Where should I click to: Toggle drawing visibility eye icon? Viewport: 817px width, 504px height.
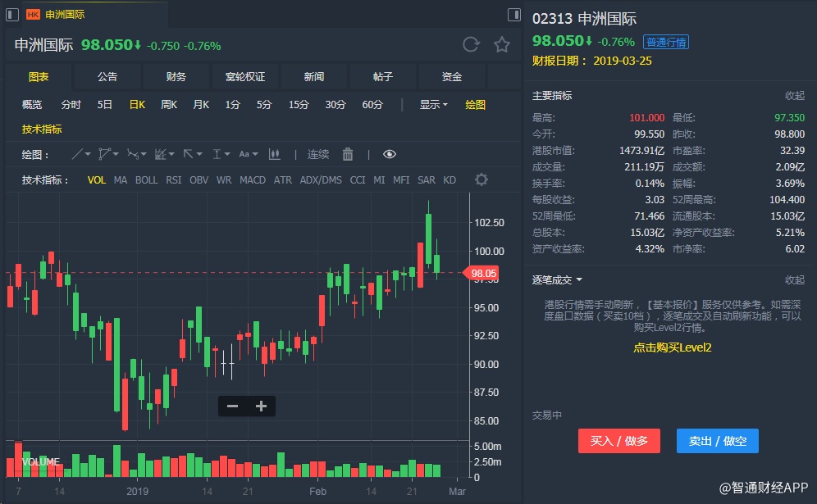[x=389, y=154]
